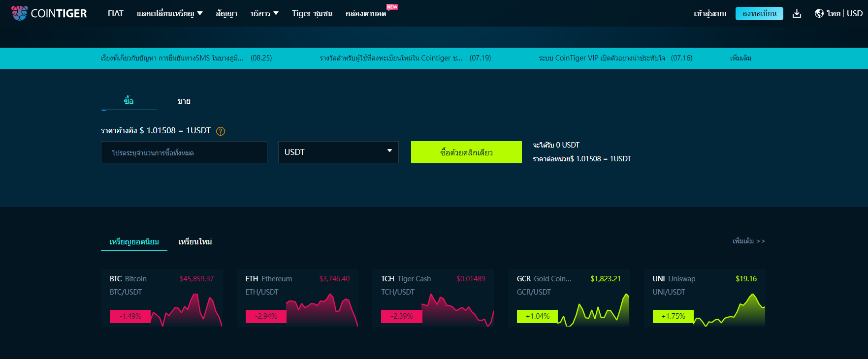Screen dimensions: 868x359
Task: Expand the บริการ dropdown menu
Action: [x=264, y=13]
